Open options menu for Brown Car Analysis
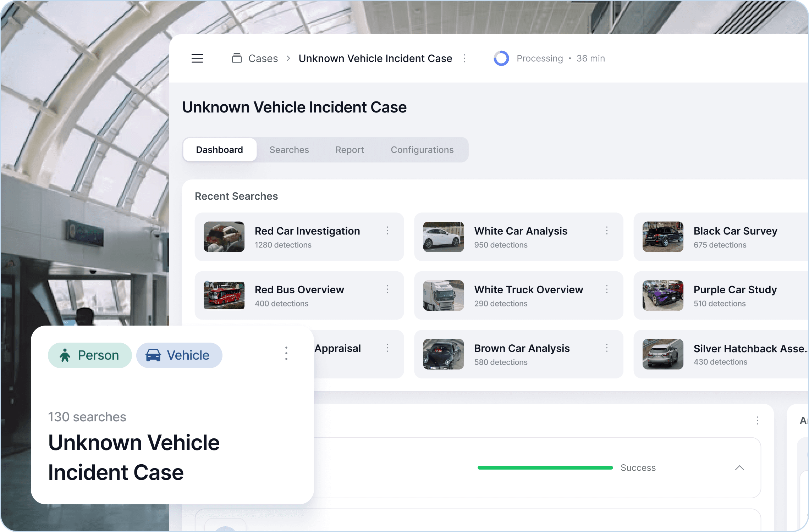This screenshot has width=809, height=532. coord(607,348)
